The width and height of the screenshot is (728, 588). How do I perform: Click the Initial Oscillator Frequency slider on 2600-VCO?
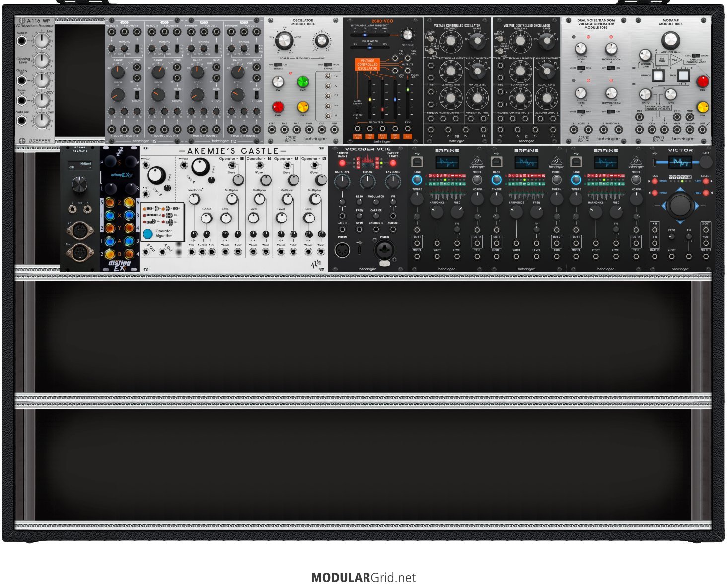point(370,35)
